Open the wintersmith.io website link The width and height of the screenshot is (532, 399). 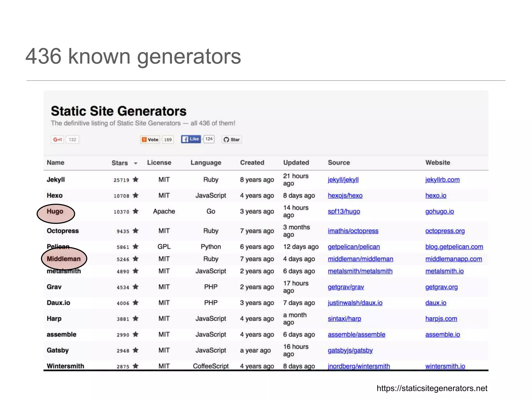445,366
